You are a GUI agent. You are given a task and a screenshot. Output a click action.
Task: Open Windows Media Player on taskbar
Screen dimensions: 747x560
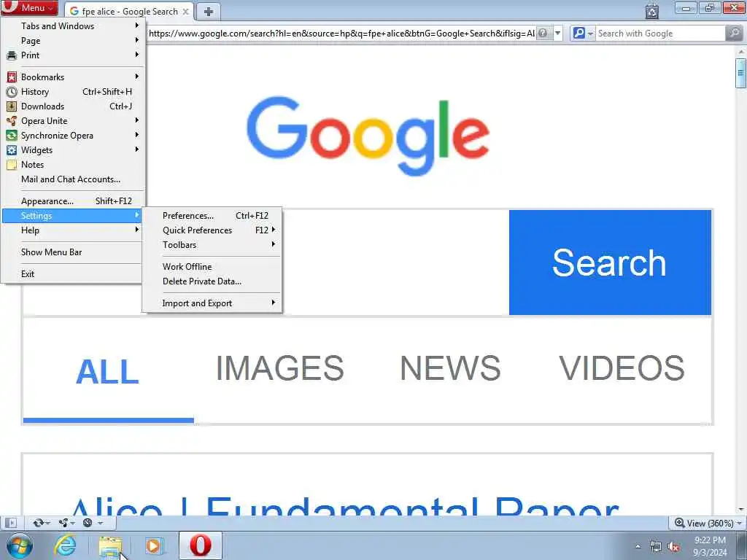153,545
